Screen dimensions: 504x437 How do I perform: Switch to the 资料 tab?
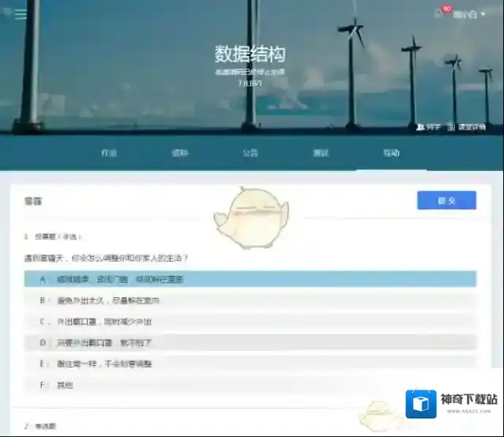180,153
